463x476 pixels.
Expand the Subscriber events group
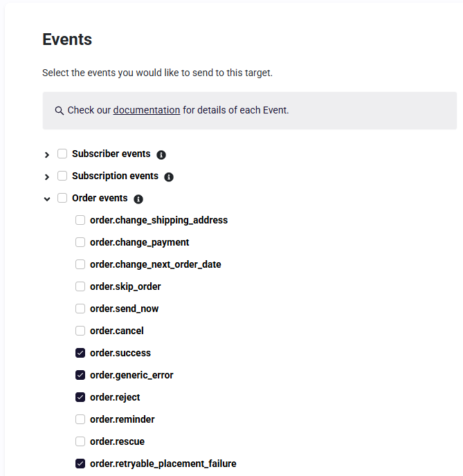click(47, 155)
